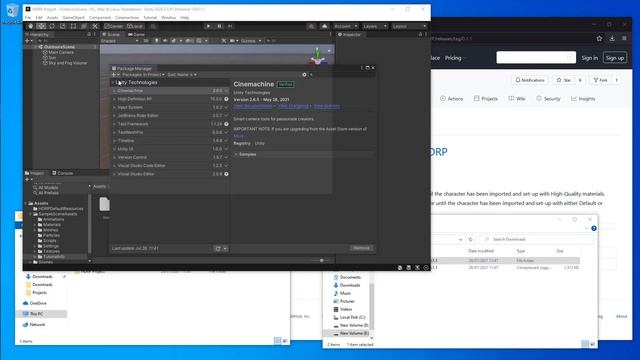Screen dimensions: 640x360
Task: Click the Pause button in Unity
Action: click(x=219, y=26)
